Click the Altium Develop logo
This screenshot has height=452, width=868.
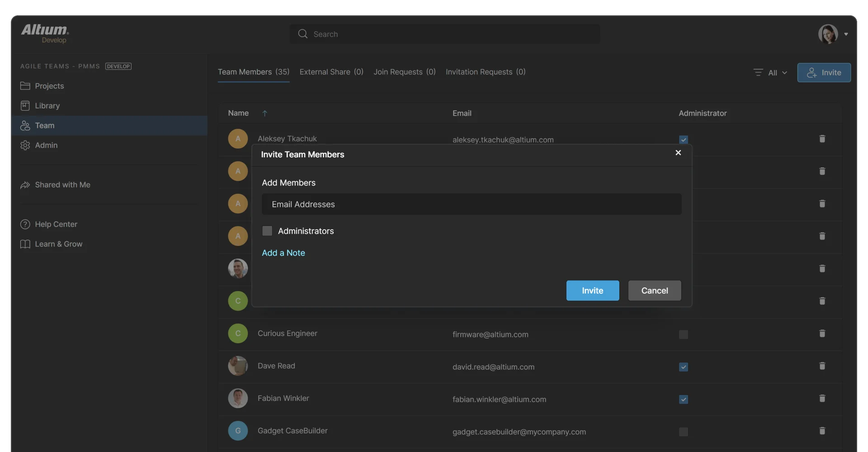pos(45,33)
